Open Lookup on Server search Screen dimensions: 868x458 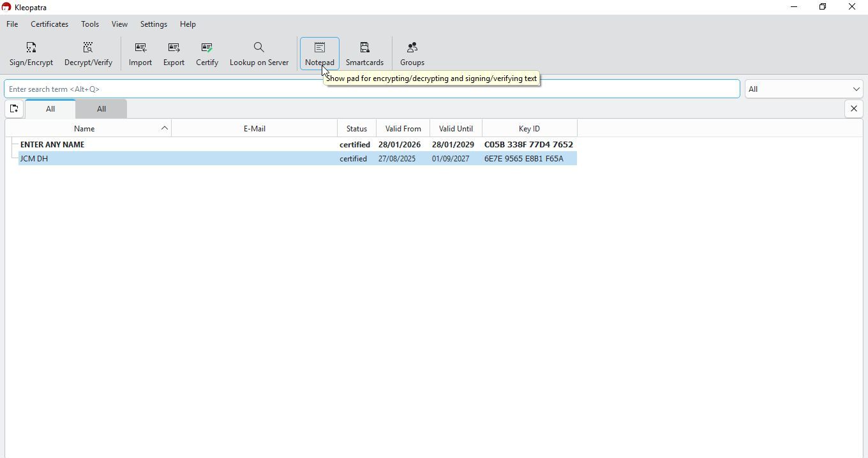coord(259,54)
